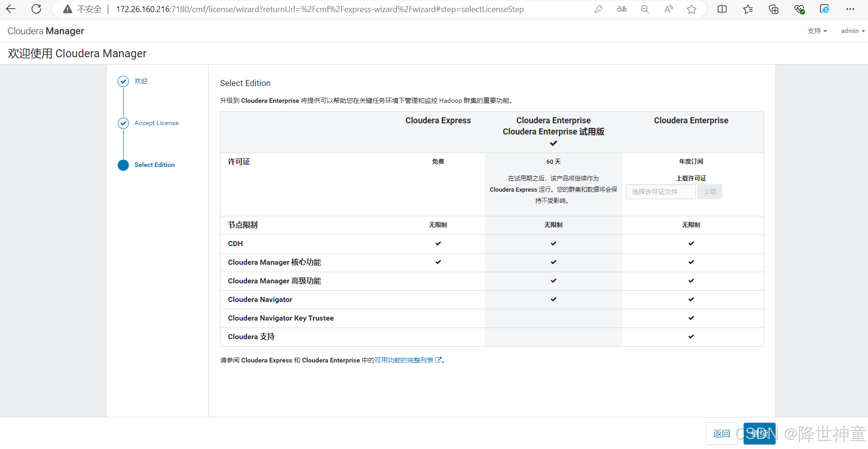
Task: Click CDH checkmark in Cloudera Express column
Action: coord(438,243)
